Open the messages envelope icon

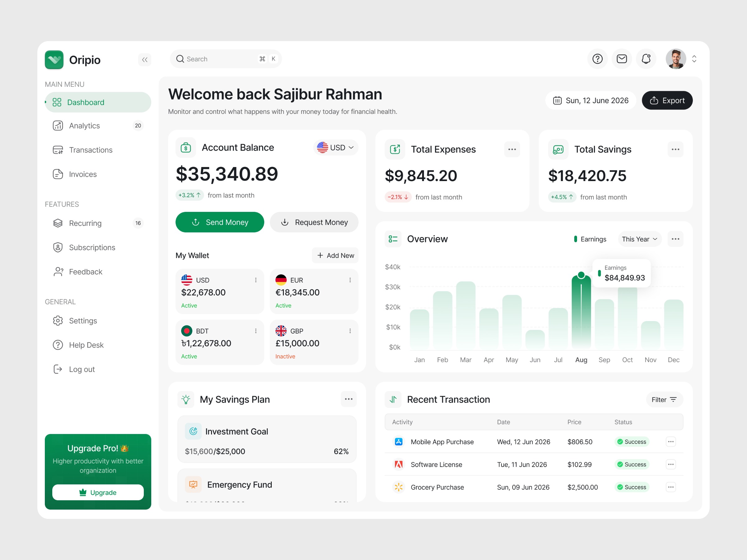pyautogui.click(x=622, y=59)
